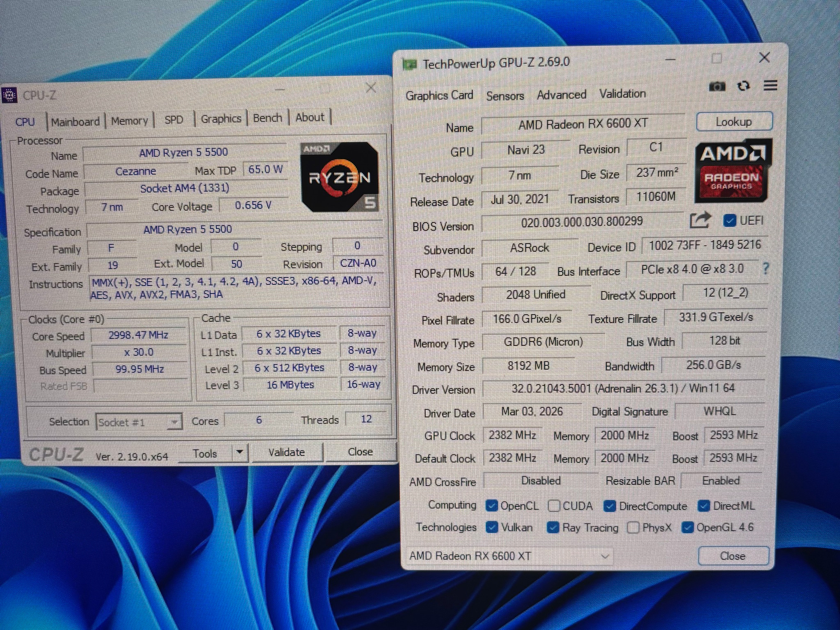Click the Memory Type GDDR6 (Micron) value
Viewport: 840px width, 630px height.
[x=543, y=342]
